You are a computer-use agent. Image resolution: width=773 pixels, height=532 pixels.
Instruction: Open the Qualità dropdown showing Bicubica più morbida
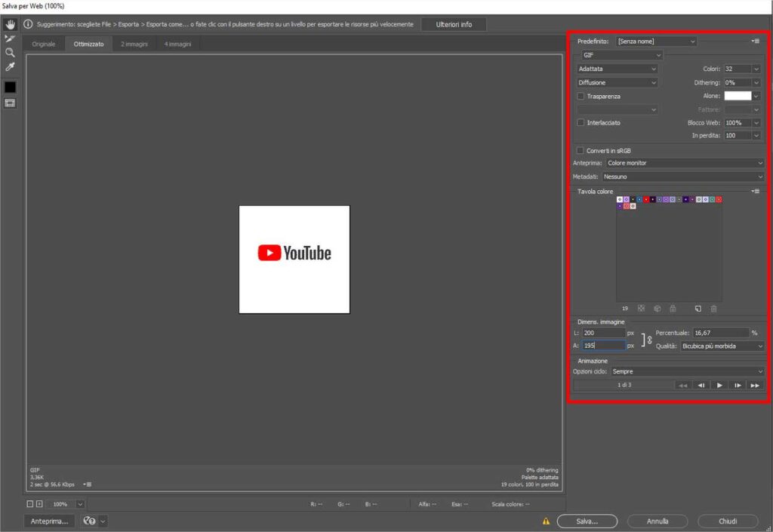(722, 346)
